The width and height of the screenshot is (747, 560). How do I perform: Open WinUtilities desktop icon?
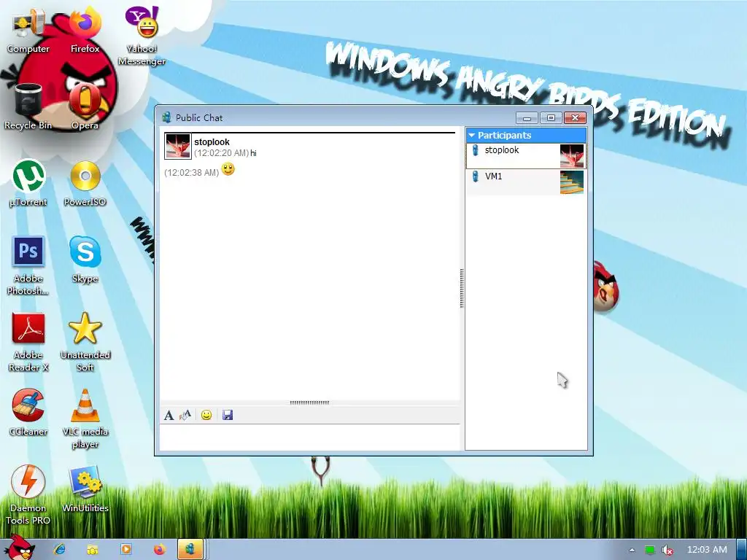pos(85,489)
